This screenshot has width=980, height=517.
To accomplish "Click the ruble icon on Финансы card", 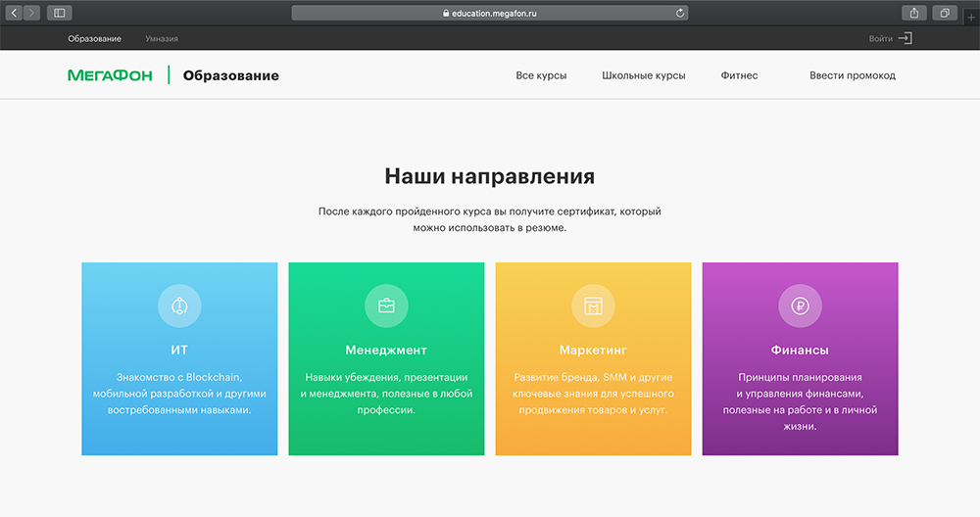I will (x=800, y=305).
